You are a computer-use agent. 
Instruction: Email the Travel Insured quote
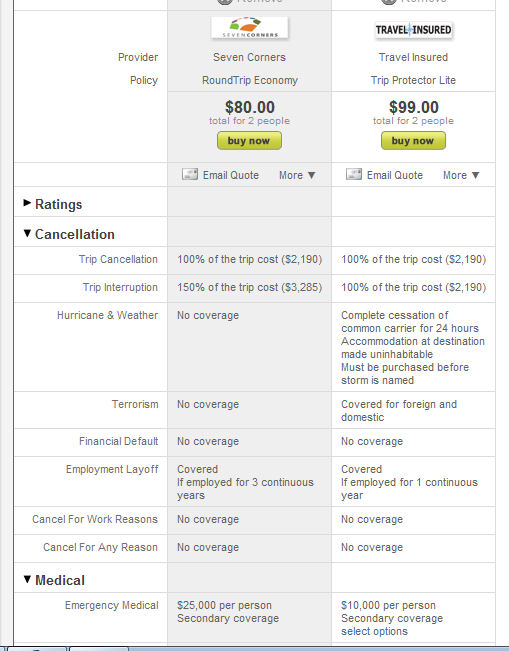pos(395,175)
